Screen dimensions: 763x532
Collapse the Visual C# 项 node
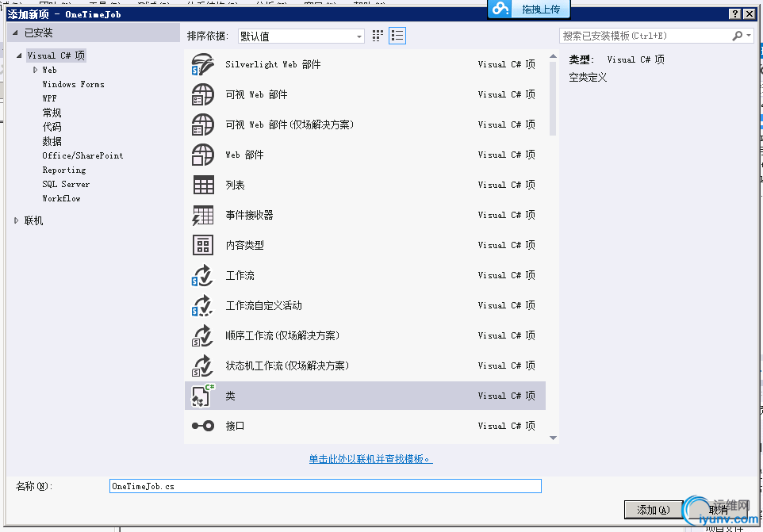(19, 55)
